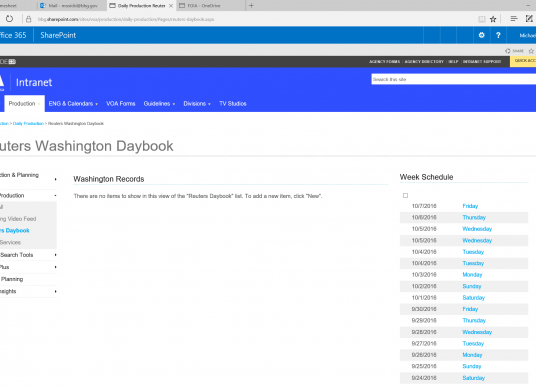Open the SharePoint help question mark

tap(498, 35)
